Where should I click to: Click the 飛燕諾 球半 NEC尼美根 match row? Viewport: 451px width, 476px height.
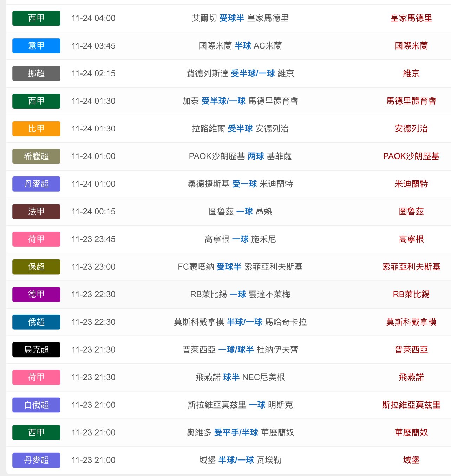240,378
